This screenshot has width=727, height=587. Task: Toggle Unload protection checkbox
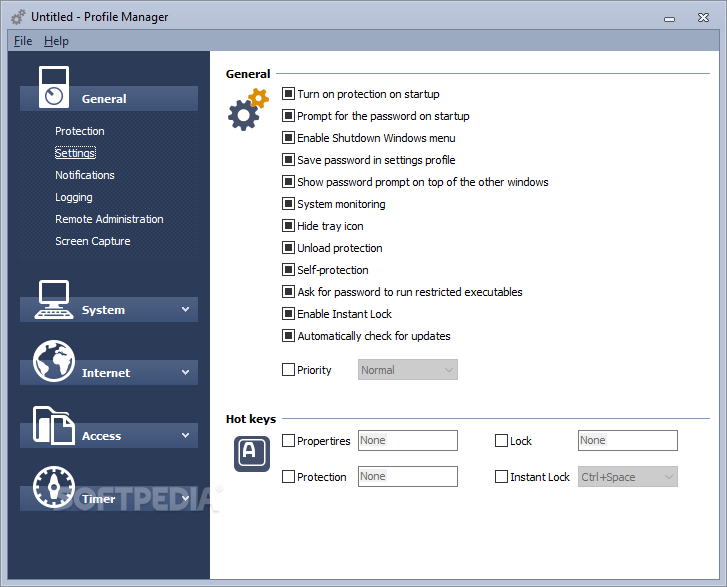click(288, 248)
